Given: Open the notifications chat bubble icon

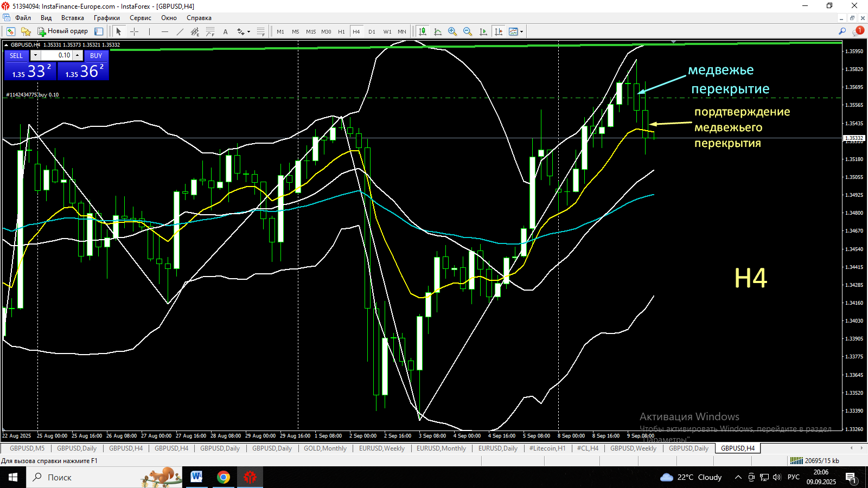Looking at the screenshot, I should (x=858, y=31).
